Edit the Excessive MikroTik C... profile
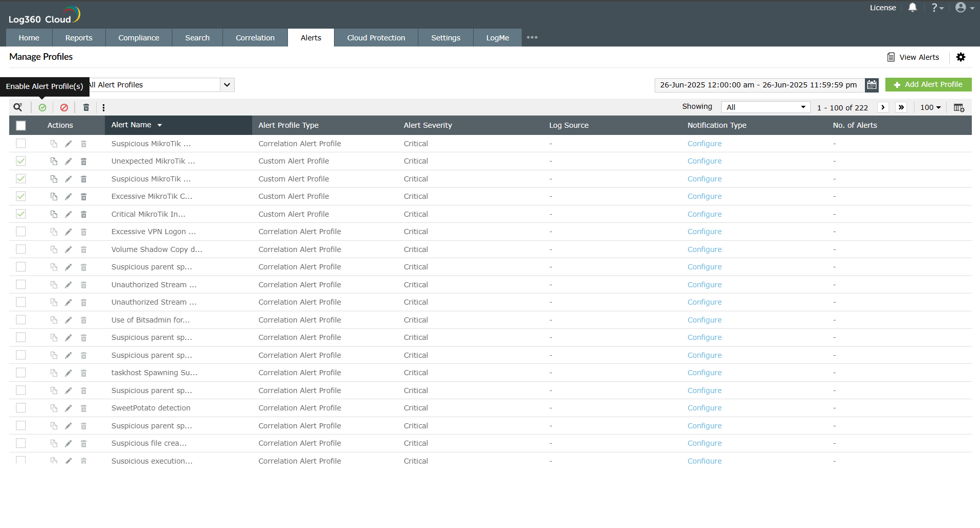The image size is (980, 528). pos(69,196)
